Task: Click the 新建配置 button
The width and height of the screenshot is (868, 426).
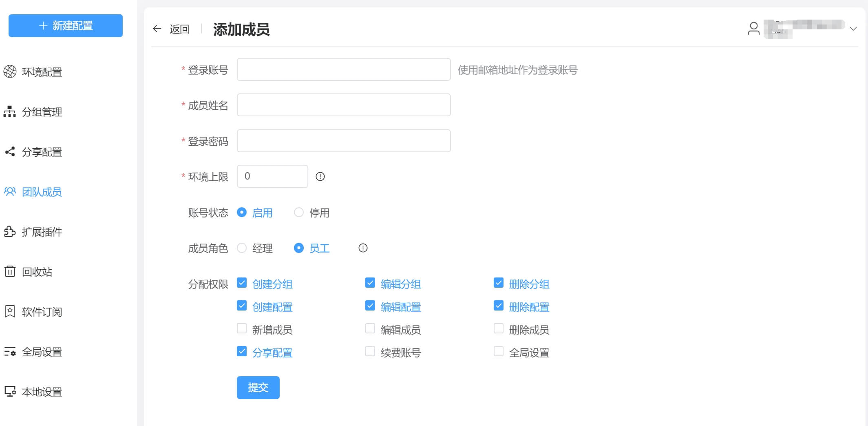Action: 66,26
